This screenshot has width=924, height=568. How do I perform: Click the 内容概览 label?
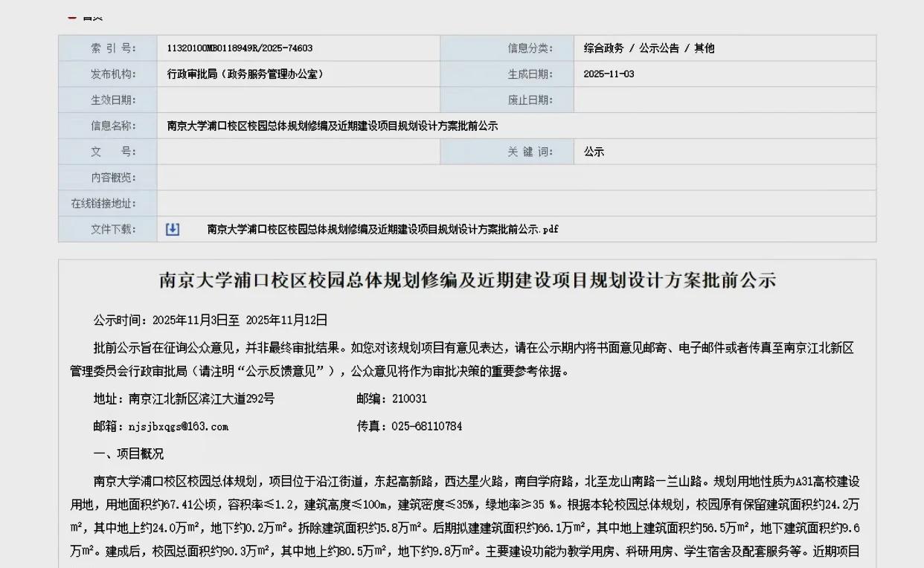[114, 178]
